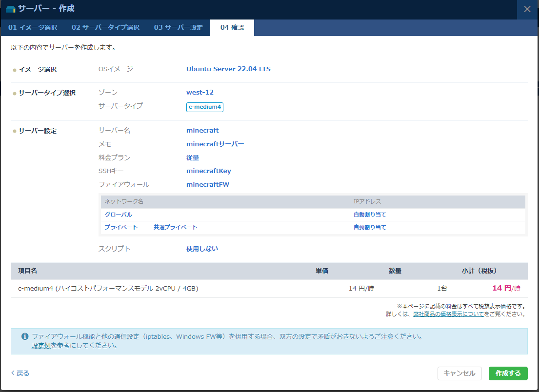Click the minecraftKey SSH key value
Image resolution: width=539 pixels, height=392 pixels.
click(209, 171)
